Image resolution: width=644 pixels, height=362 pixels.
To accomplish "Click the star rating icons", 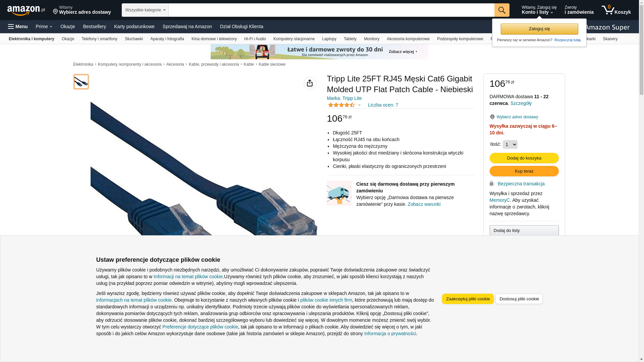I will 341,105.
